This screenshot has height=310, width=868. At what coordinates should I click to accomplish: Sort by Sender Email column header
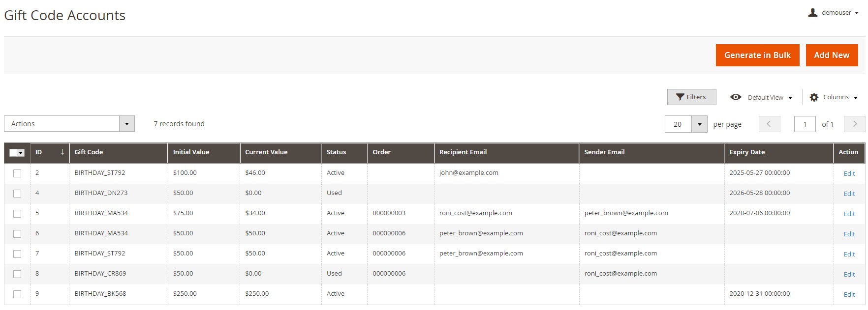pyautogui.click(x=651, y=152)
